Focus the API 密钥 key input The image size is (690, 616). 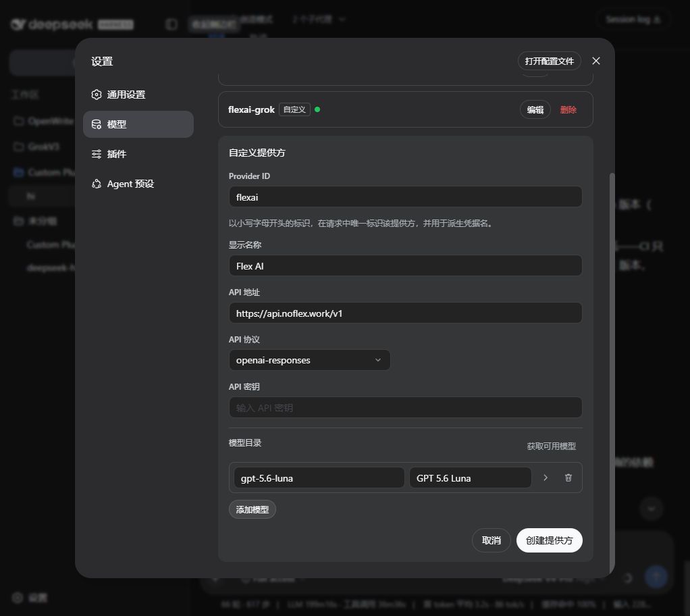click(405, 408)
